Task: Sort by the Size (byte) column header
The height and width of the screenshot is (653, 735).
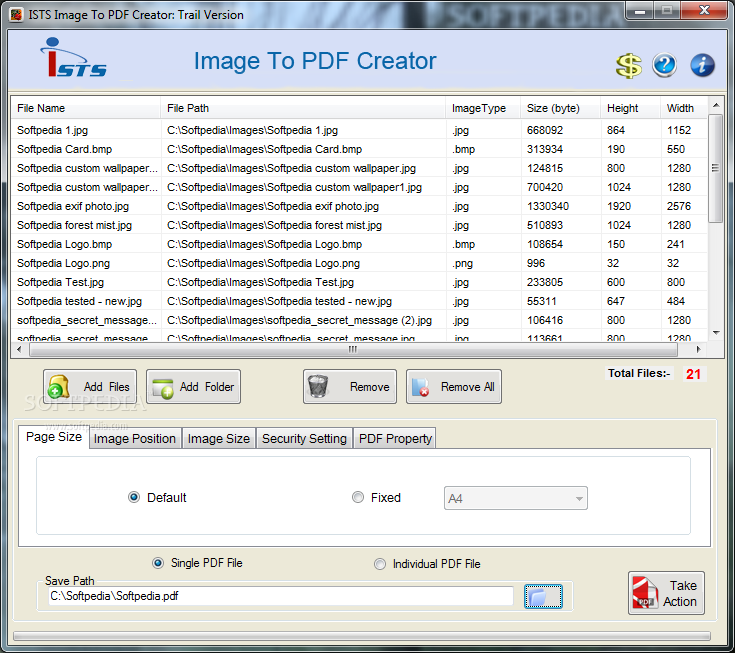Action: pyautogui.click(x=561, y=108)
